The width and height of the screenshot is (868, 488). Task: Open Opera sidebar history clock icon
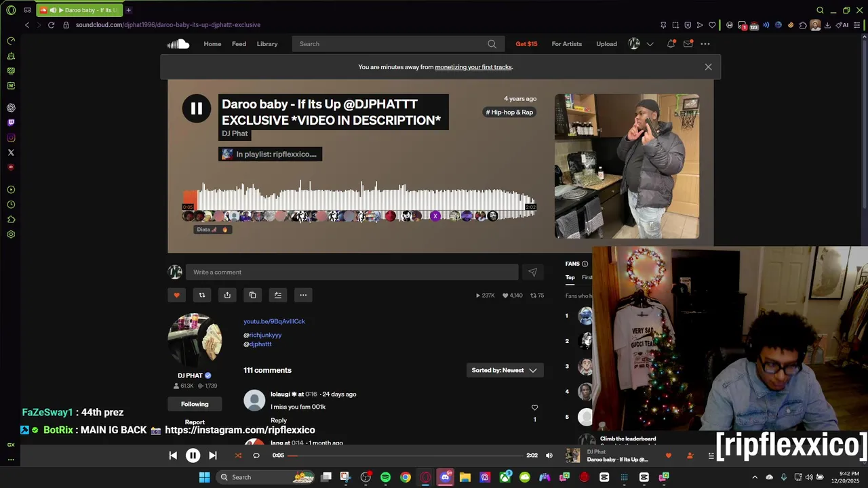coord(11,205)
